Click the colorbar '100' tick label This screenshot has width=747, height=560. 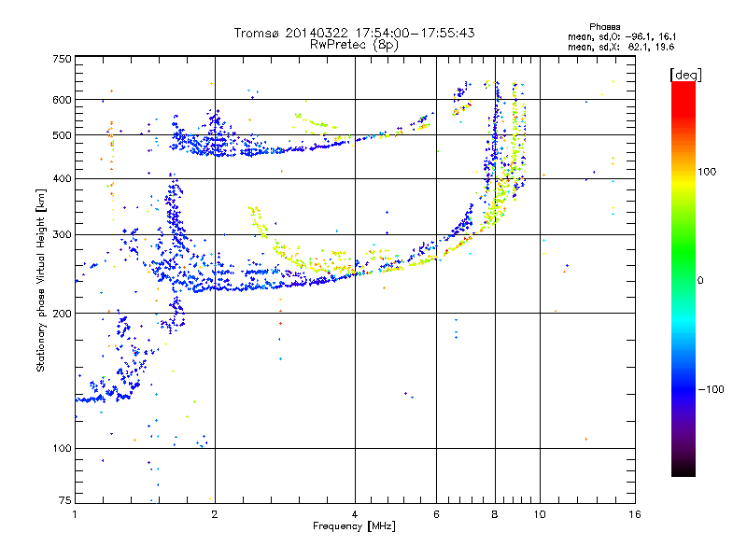coord(707,172)
